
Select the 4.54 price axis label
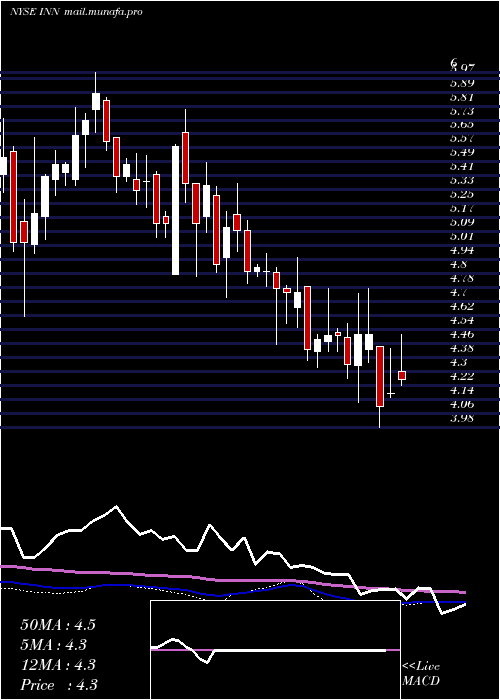[x=462, y=320]
